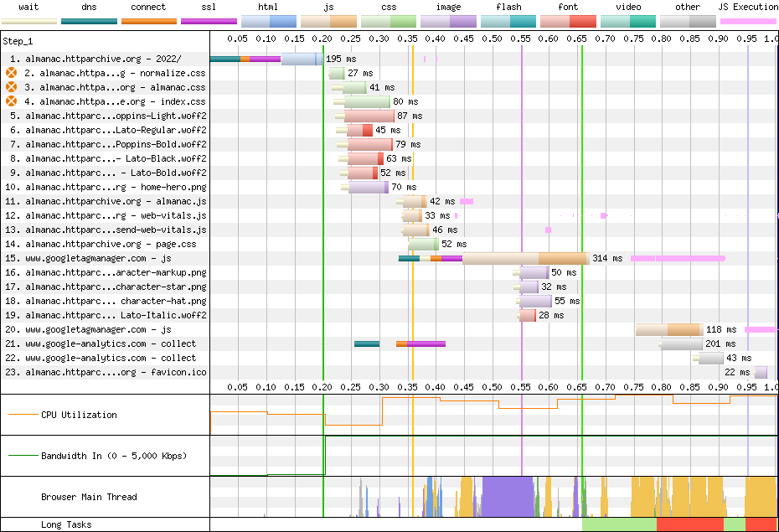Open request 20 googletagmanager.com js label
This screenshot has width=779, height=532.
point(88,329)
